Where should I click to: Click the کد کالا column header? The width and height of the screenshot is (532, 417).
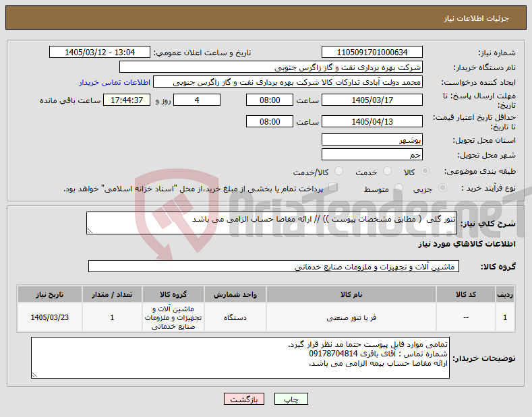pos(466,294)
